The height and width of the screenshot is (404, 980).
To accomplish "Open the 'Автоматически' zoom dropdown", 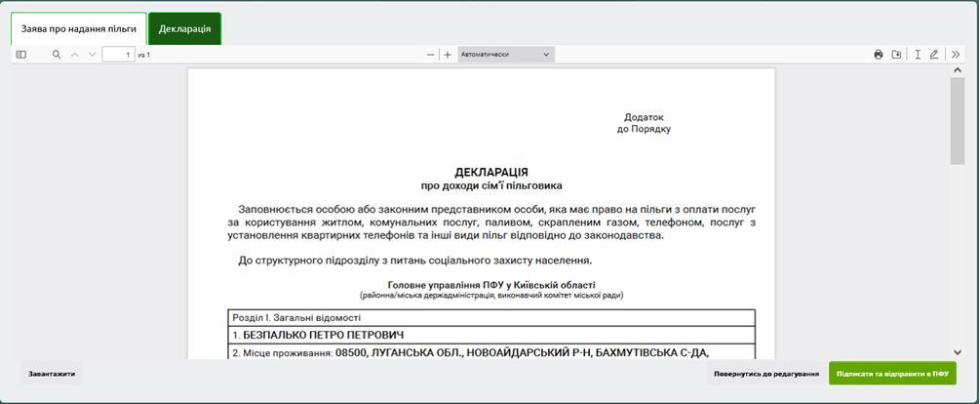I will click(505, 55).
